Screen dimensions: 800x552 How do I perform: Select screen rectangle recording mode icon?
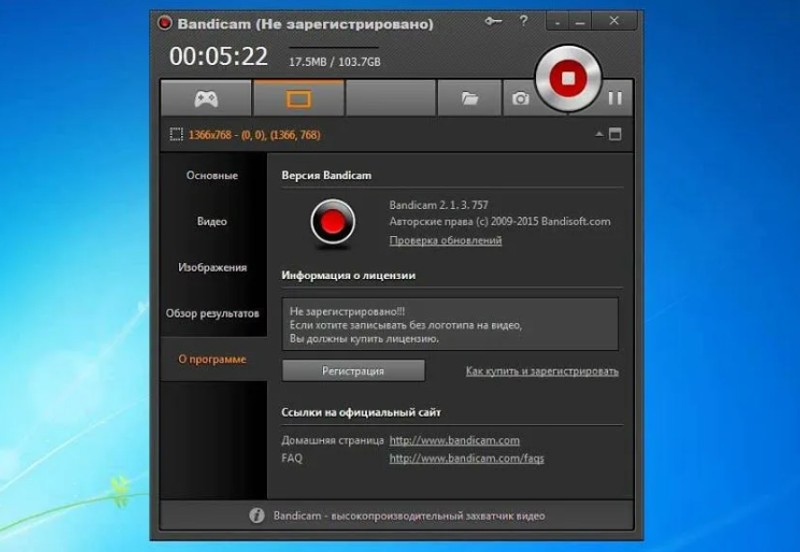(298, 98)
